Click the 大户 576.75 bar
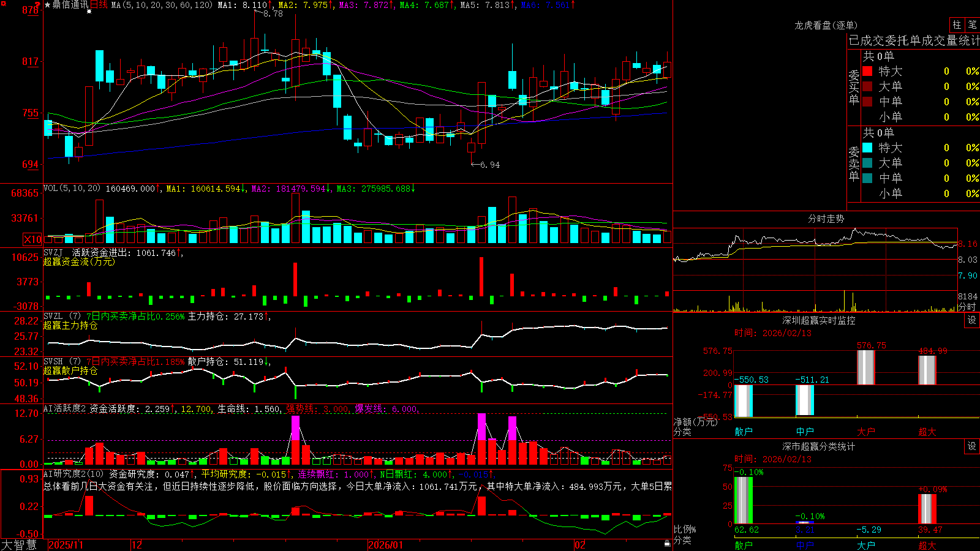The image size is (980, 551). coord(865,367)
